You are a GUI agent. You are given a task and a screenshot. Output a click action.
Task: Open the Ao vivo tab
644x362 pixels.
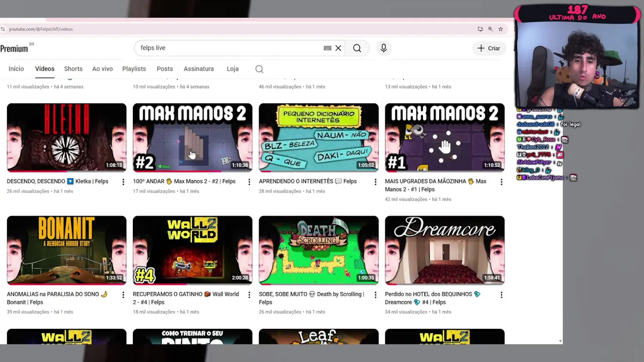click(x=103, y=69)
